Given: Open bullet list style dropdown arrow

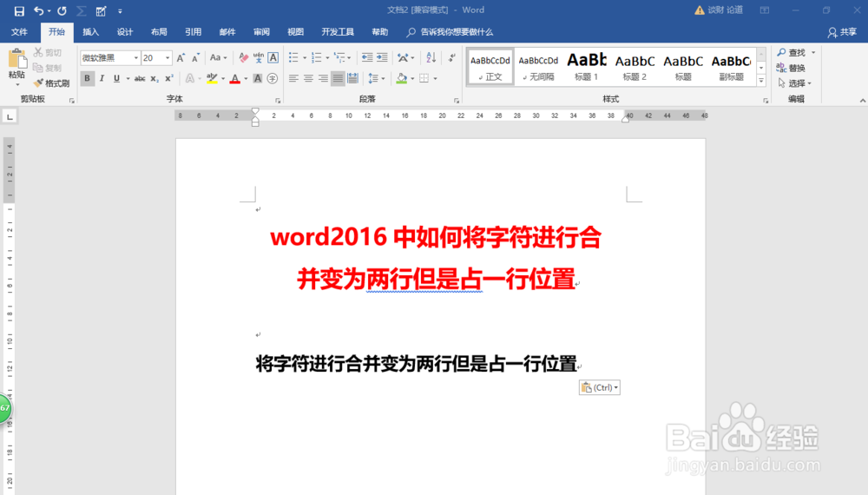Looking at the screenshot, I should (305, 57).
